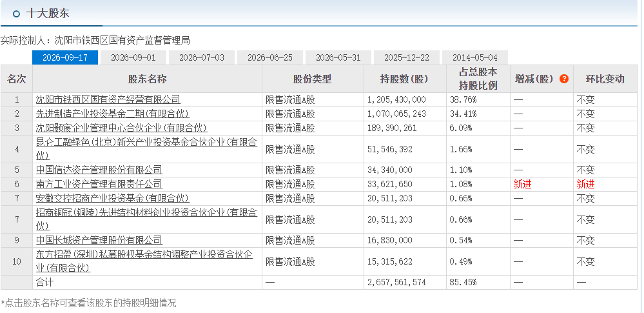Screen dimensions: 644x313
Task: Click the 名次 column header
Action: (x=16, y=79)
